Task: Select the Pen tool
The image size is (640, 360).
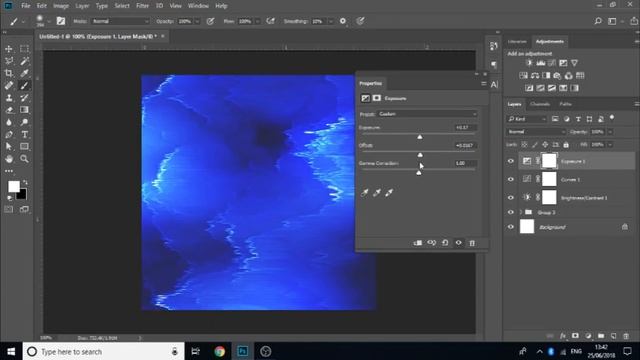Action: point(9,134)
